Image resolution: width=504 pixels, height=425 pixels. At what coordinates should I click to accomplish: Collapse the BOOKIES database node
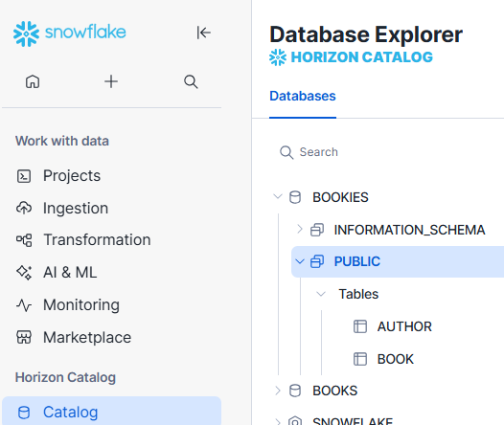pos(278,196)
